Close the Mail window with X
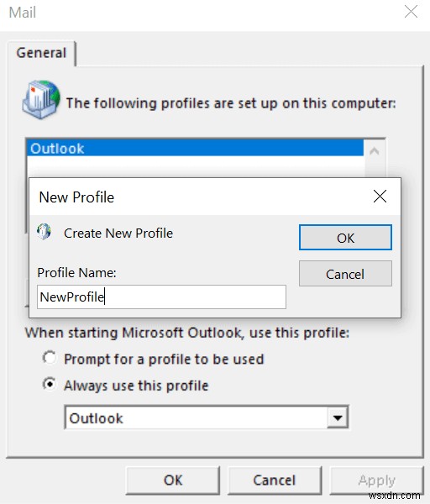The height and width of the screenshot is (504, 430). 411,12
